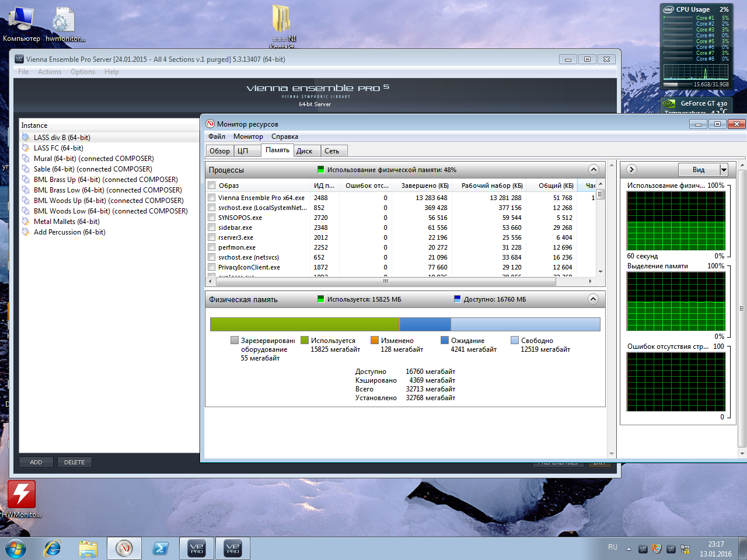Click the BML Woods Low instance icon

pos(26,211)
